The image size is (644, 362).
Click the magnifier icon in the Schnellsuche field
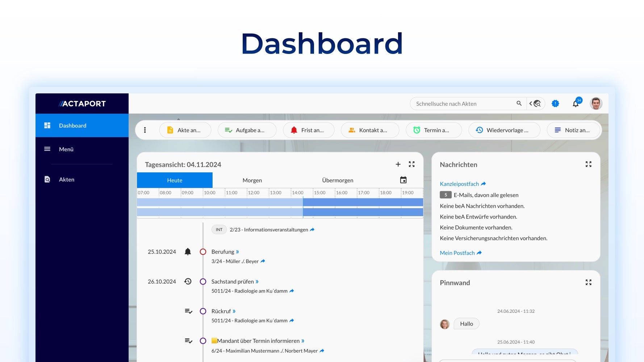pos(519,104)
